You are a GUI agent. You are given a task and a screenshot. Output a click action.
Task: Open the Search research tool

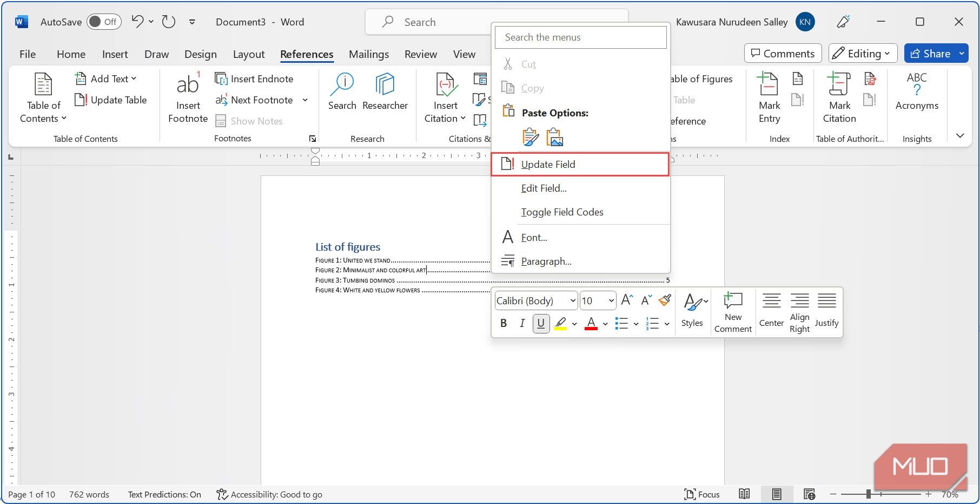342,91
